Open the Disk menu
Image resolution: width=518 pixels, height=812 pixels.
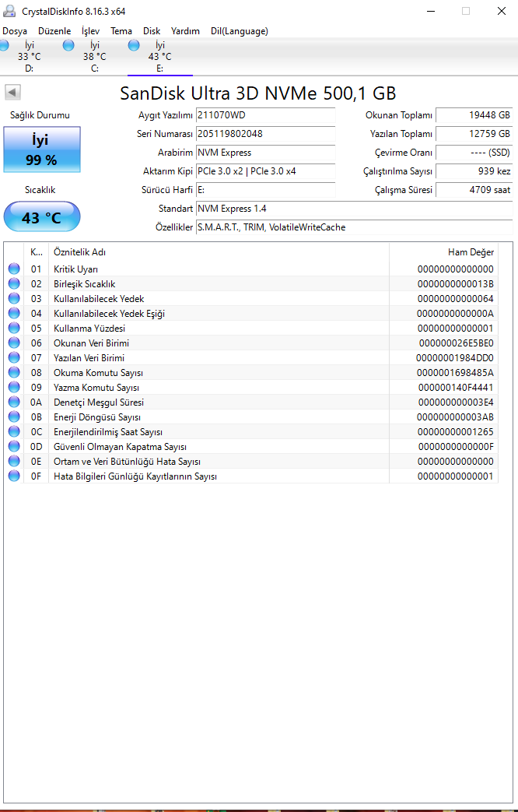152,31
